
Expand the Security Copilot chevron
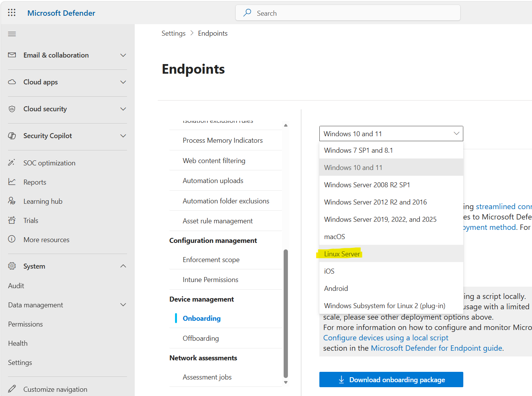pos(123,136)
